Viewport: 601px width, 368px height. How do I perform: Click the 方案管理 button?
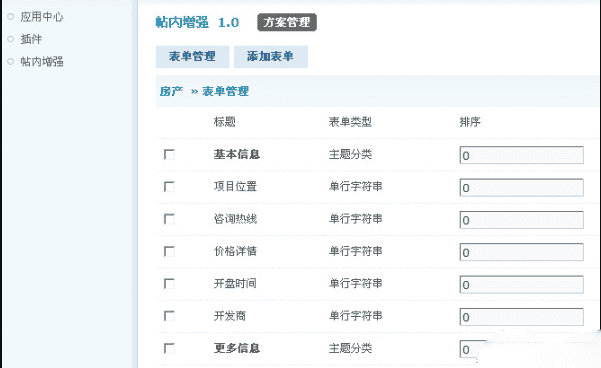287,22
